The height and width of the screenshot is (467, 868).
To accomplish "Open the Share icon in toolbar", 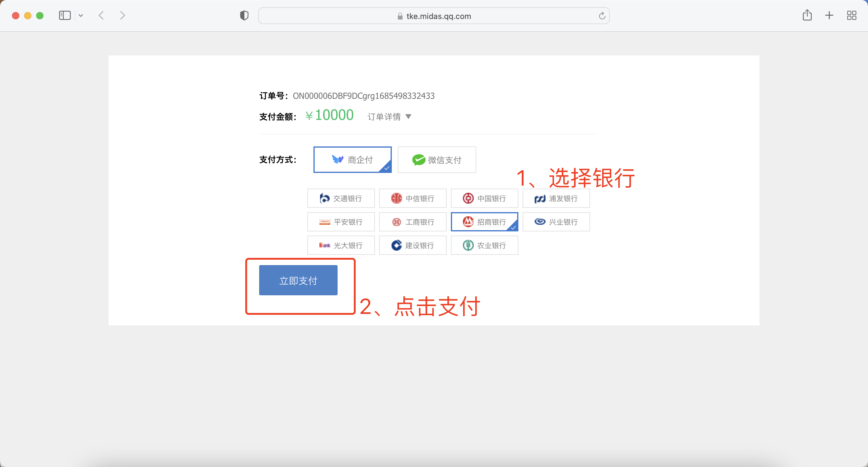I will pyautogui.click(x=807, y=15).
